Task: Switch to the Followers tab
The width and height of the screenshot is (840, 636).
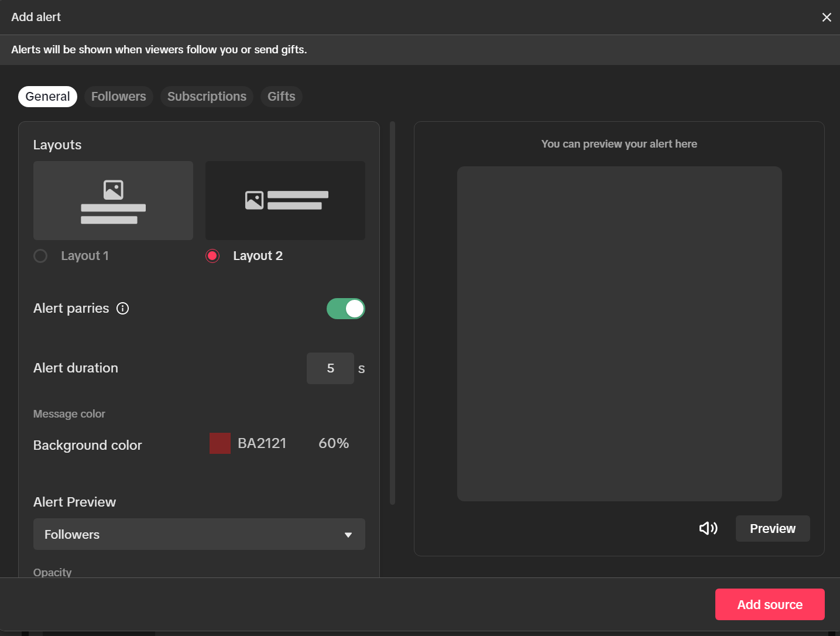Action: click(x=118, y=97)
